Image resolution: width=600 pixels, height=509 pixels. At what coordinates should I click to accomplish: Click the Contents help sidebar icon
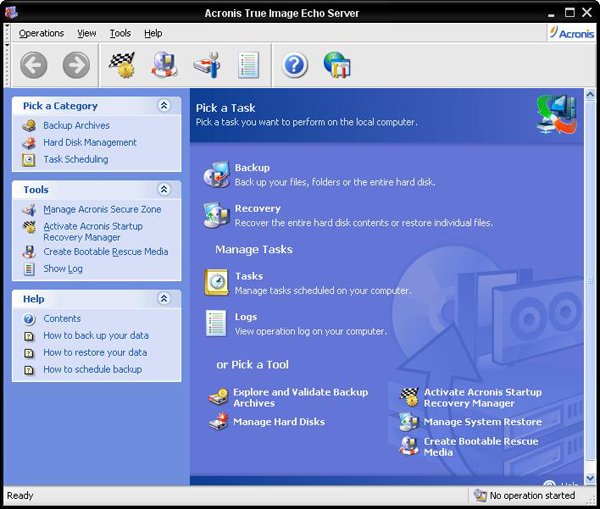tap(29, 319)
